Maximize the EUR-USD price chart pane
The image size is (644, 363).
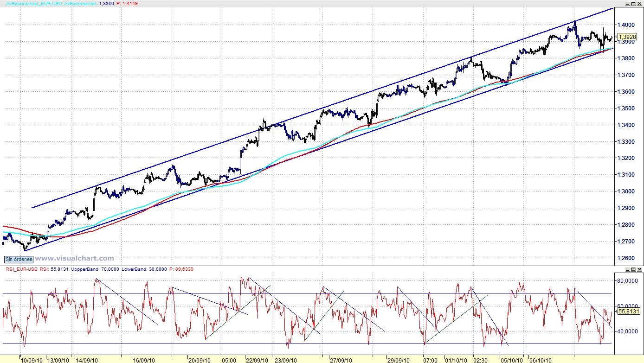633,3
